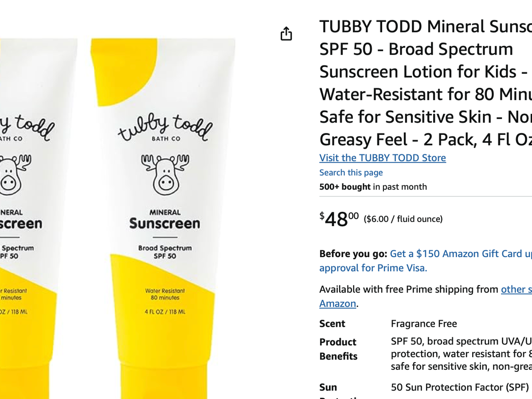The height and width of the screenshot is (399, 532).
Task: Click the share icon above the product image
Action: point(286,33)
